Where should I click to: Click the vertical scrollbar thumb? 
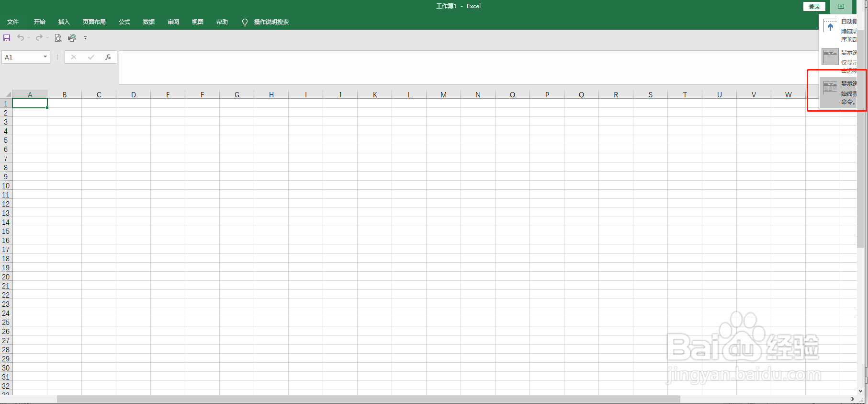point(861,139)
